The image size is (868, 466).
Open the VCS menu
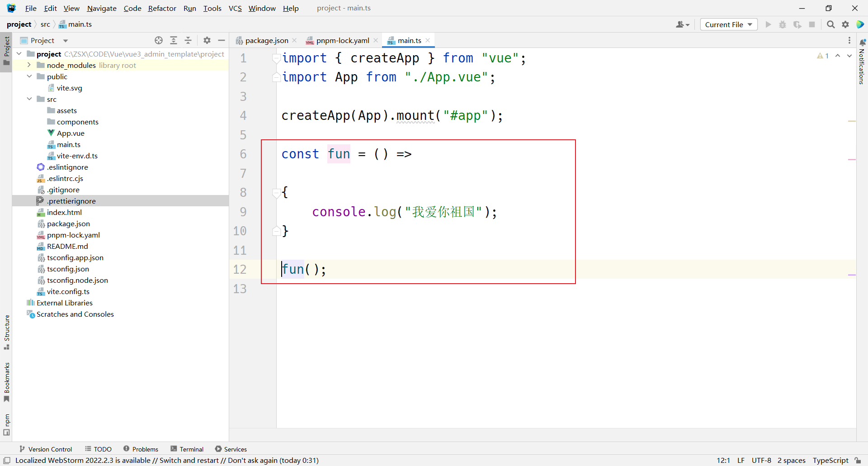point(235,8)
